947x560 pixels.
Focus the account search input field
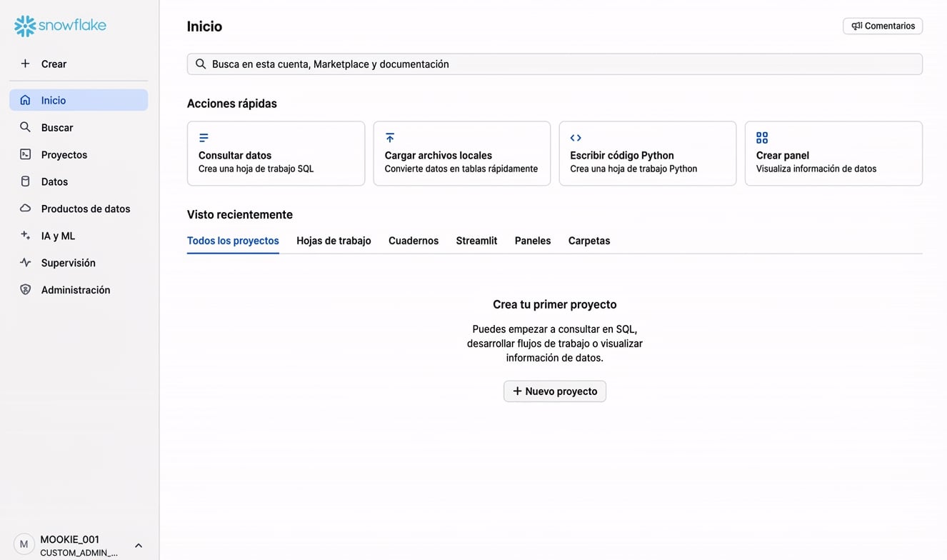click(555, 64)
